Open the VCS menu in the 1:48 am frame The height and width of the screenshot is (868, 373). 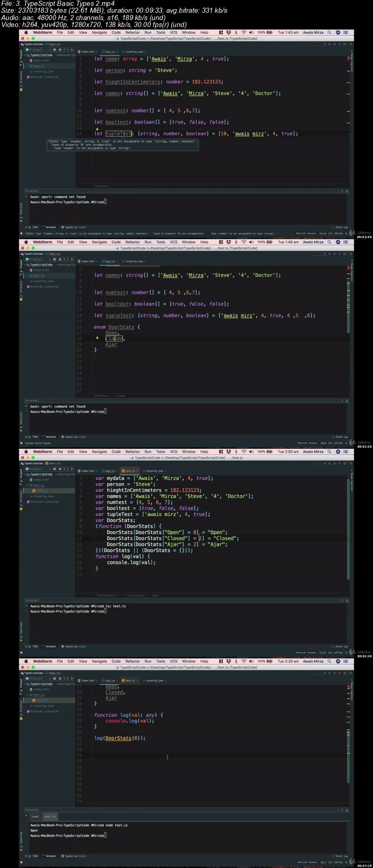coord(174,242)
